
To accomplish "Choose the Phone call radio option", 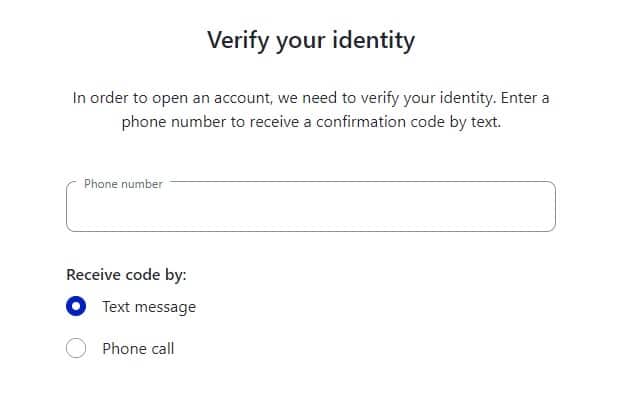I will (x=76, y=348).
